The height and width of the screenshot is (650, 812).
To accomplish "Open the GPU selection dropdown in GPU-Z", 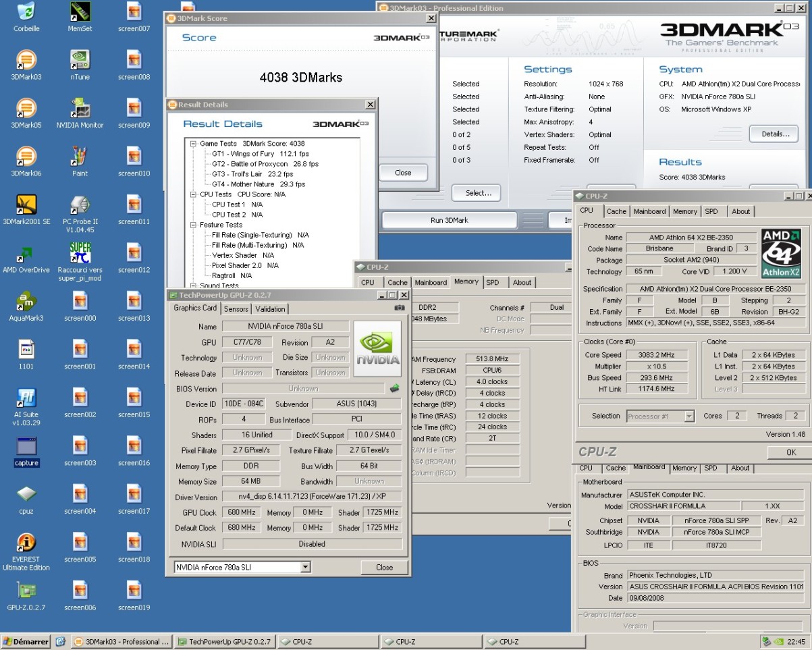I will tap(306, 567).
